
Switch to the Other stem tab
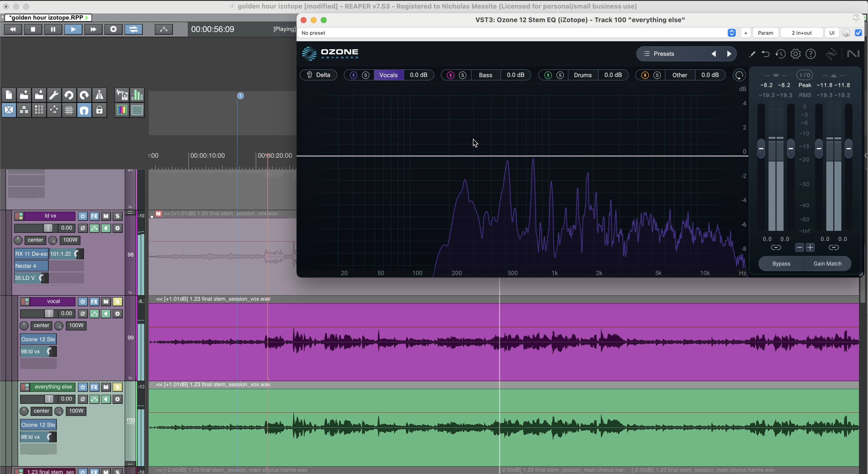pos(680,75)
